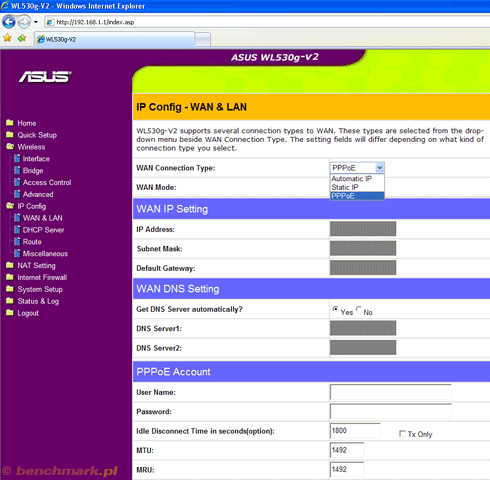Enable the Tx Only checkbox
The width and height of the screenshot is (490, 480).
click(402, 433)
